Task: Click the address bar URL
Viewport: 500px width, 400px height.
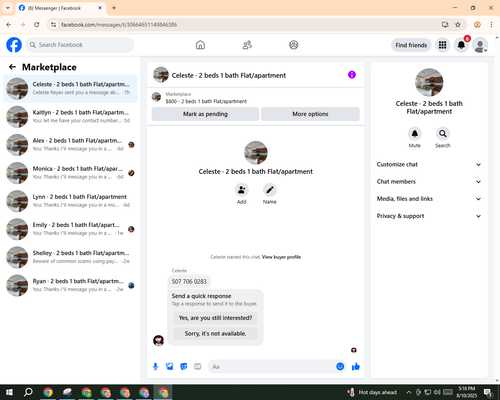Action: [x=119, y=25]
